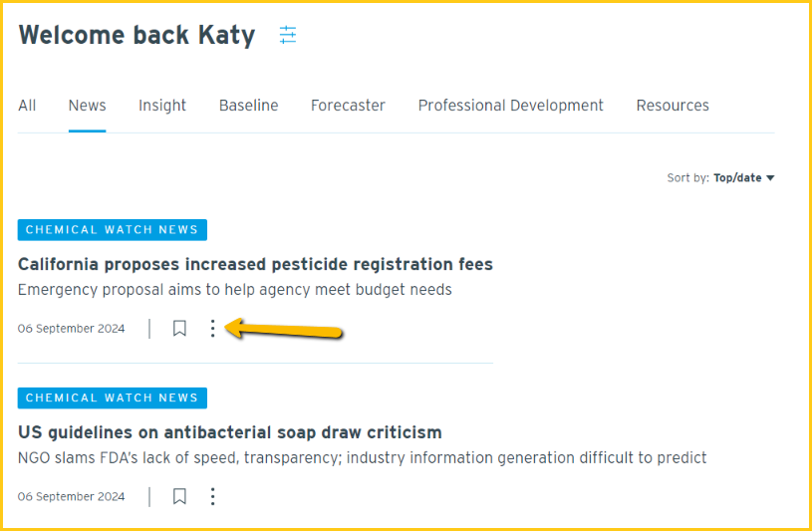Go to the Baseline tab

click(x=248, y=106)
